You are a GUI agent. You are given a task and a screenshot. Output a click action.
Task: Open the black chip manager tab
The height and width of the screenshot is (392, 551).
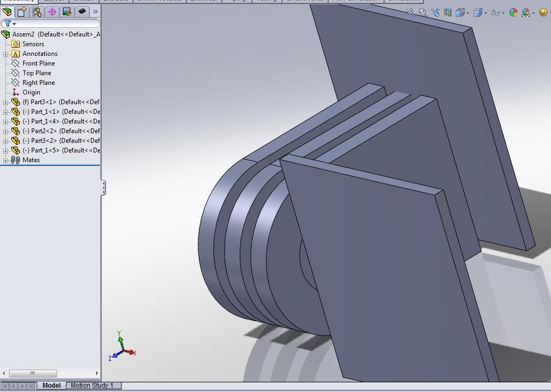tap(82, 12)
